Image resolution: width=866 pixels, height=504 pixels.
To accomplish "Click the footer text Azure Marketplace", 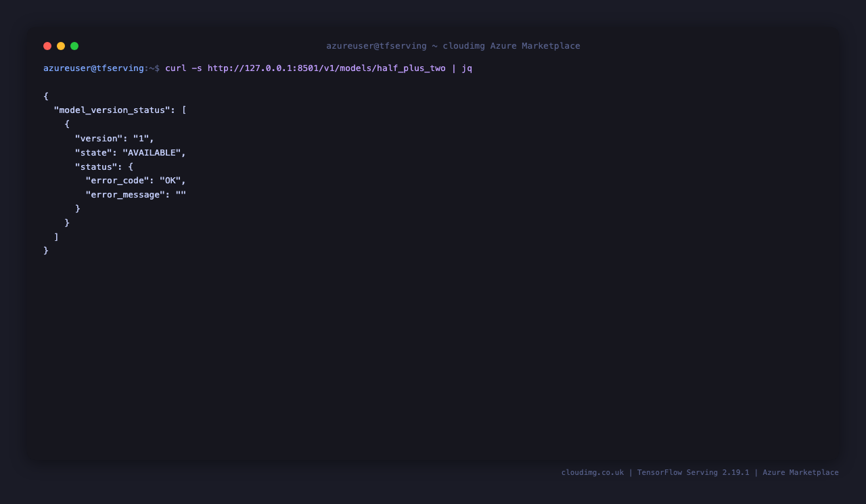I will click(800, 473).
